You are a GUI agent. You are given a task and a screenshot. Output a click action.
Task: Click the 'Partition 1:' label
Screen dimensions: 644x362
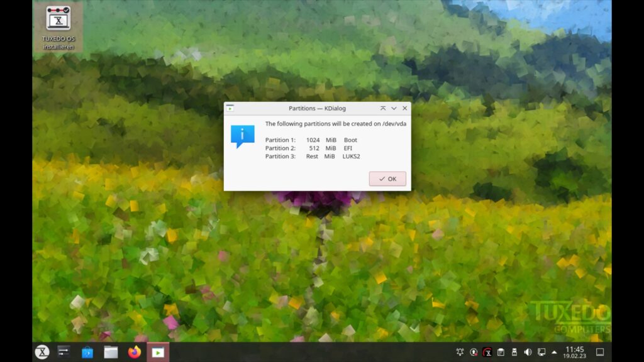click(x=280, y=140)
